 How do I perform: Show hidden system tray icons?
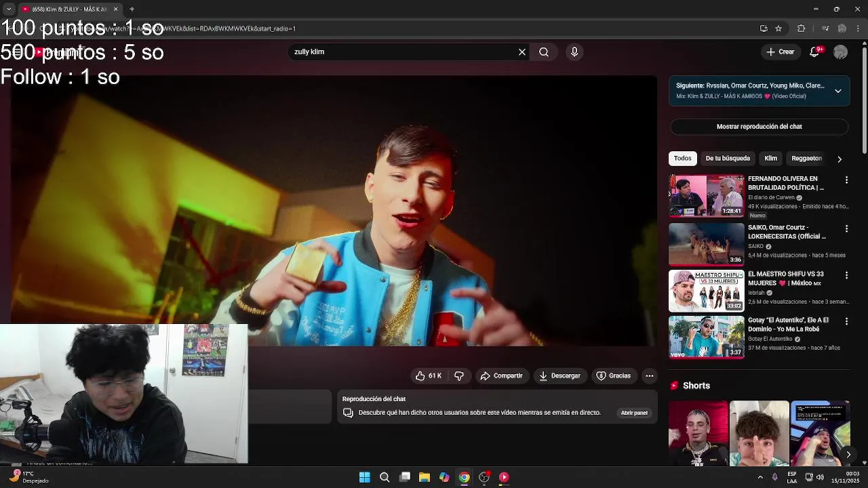pos(760,477)
